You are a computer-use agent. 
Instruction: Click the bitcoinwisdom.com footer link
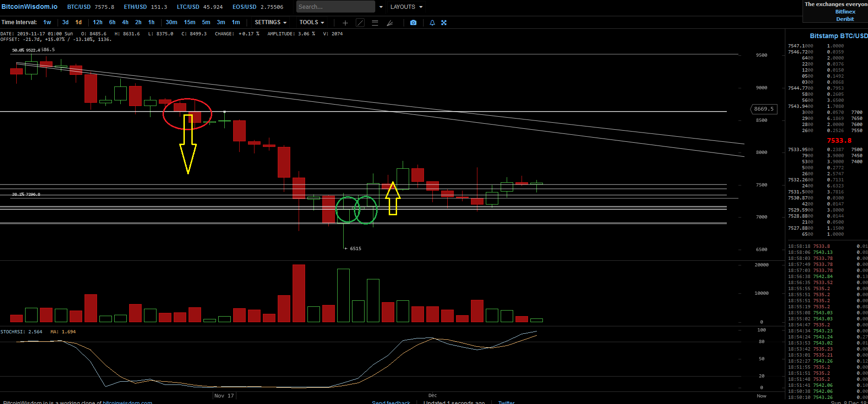[127, 402]
